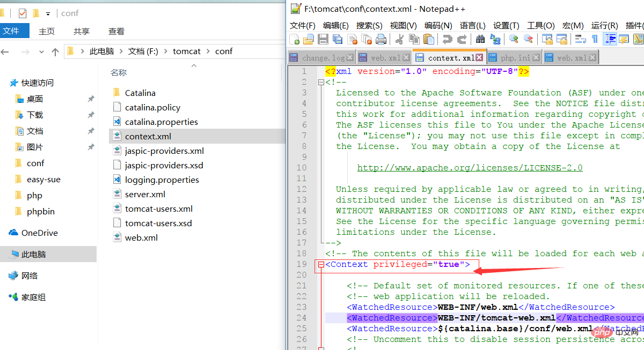
Task: Open the 文件(F) menu in Notepad++
Action: click(x=303, y=25)
